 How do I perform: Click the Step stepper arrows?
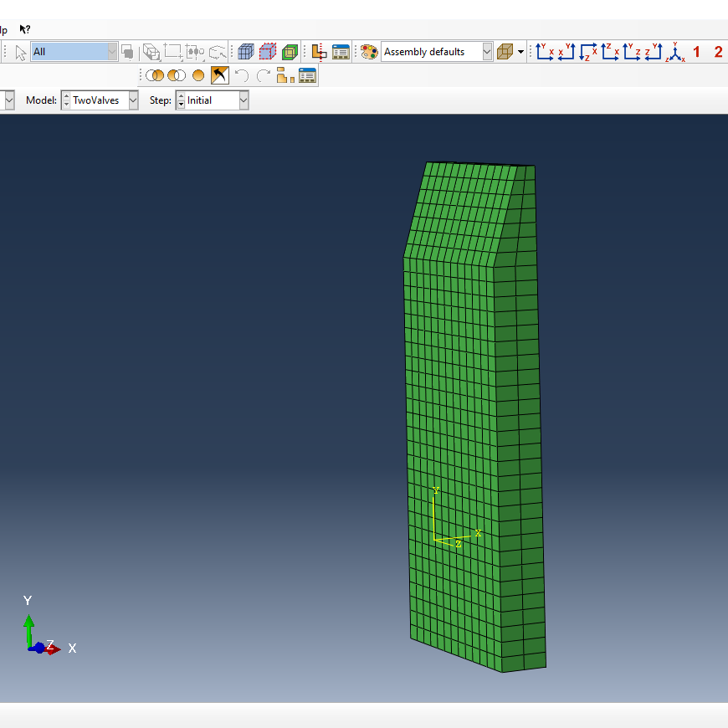click(x=181, y=100)
